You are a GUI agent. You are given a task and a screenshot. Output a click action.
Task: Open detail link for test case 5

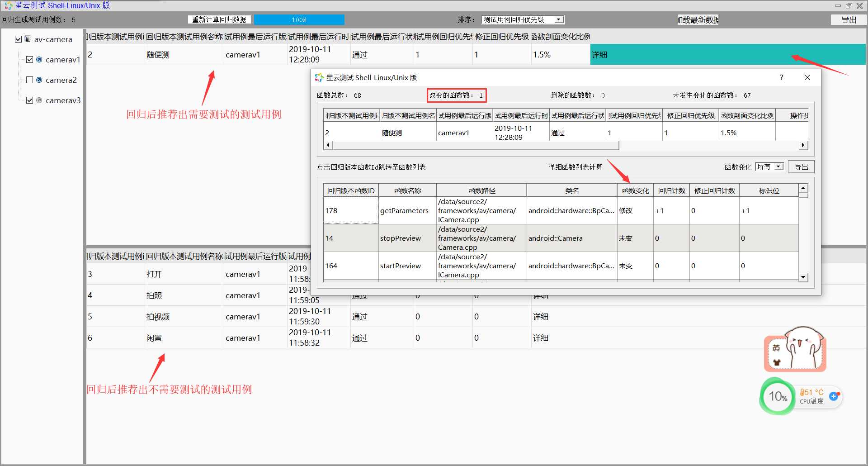click(540, 316)
